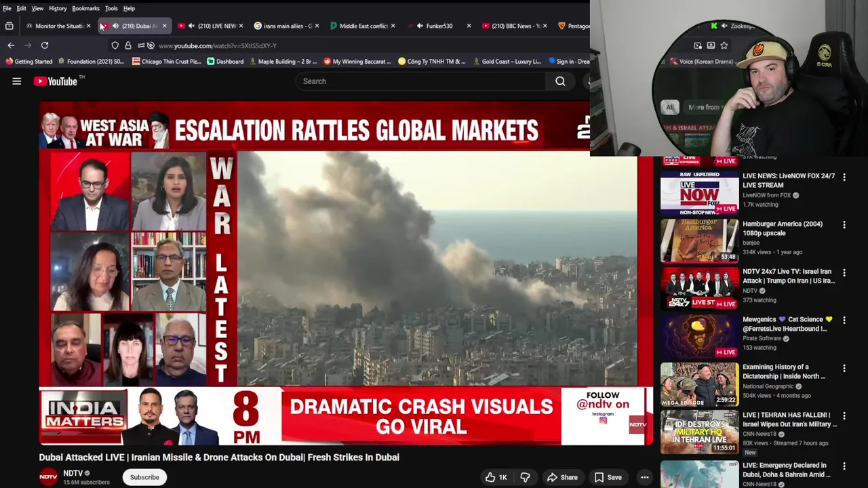The height and width of the screenshot is (488, 868).
Task: Close the Middle East conflict tab
Action: coord(393,26)
